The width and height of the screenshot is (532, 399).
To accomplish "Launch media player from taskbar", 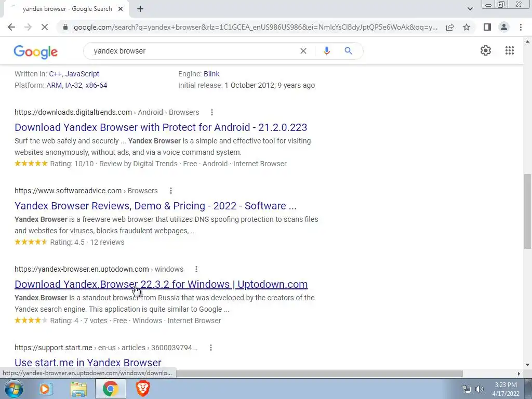I will click(45, 389).
